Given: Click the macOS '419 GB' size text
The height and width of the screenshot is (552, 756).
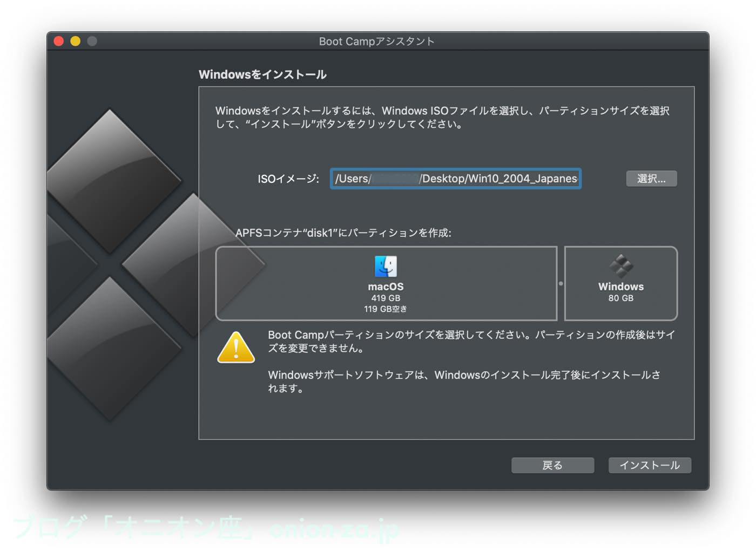Looking at the screenshot, I should click(386, 298).
